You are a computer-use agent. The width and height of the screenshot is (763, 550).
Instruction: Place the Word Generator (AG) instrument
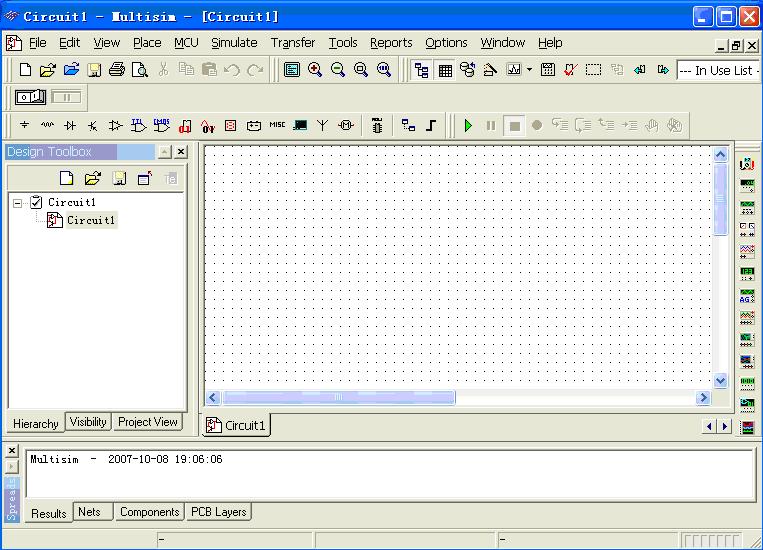747,296
